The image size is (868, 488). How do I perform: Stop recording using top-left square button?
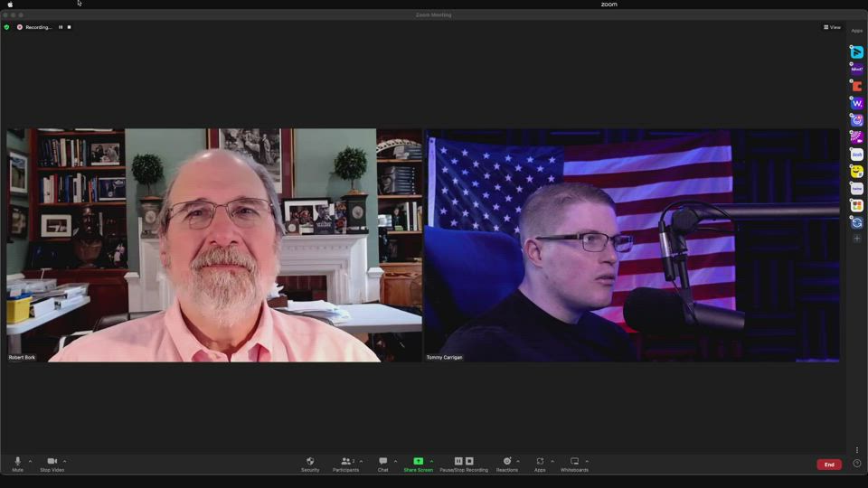pyautogui.click(x=70, y=27)
